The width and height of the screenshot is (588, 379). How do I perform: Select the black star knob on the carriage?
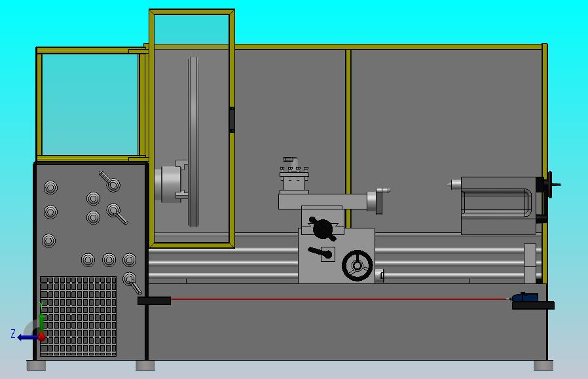322,228
